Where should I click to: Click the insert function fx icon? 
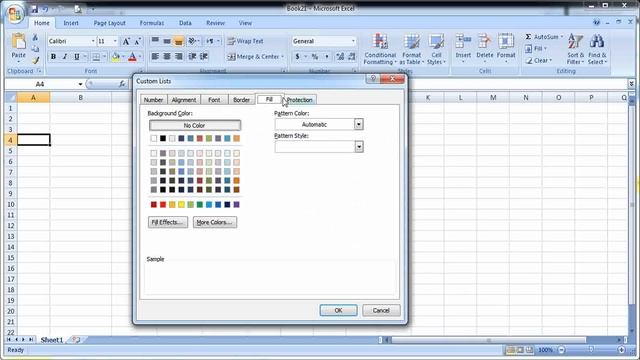122,84
